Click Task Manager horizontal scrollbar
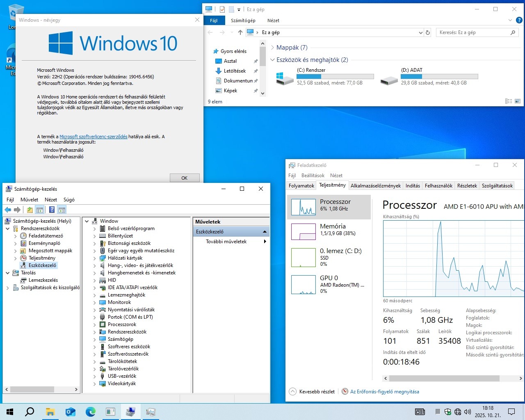 tap(445, 379)
